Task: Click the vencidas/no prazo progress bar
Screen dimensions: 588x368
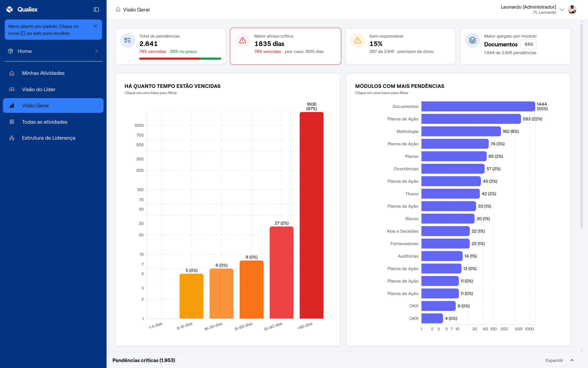Action: [180, 59]
